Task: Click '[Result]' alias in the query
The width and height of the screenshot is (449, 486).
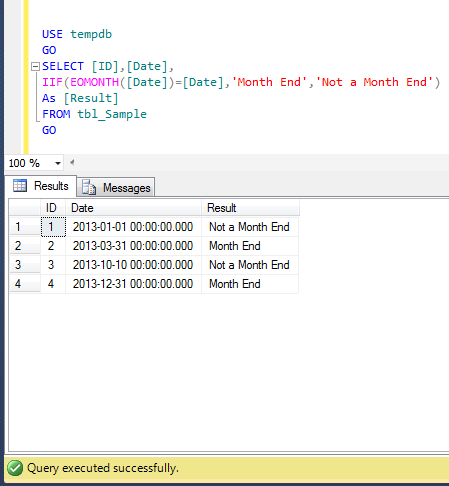Action: coord(91,98)
